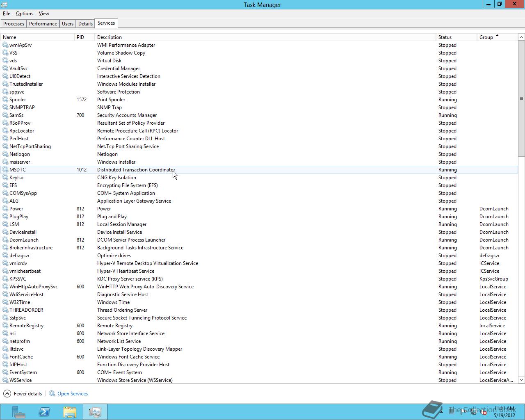
Task: Select the WinHttpAutoProxySvc service name
Action: pyautogui.click(x=34, y=287)
